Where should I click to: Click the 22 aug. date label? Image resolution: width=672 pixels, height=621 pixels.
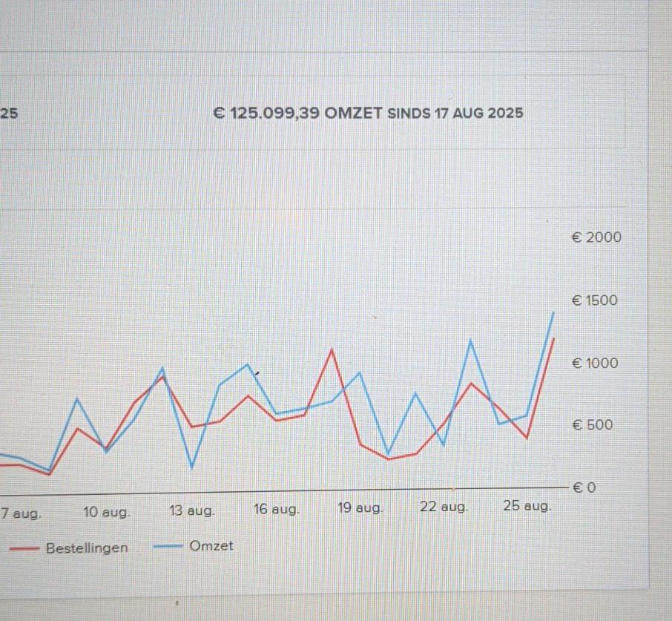(444, 507)
